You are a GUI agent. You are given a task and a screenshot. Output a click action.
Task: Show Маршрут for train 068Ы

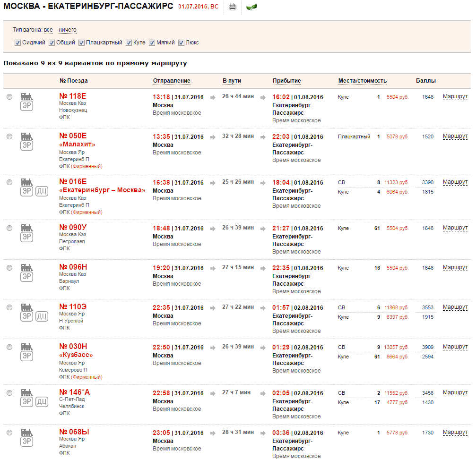tap(455, 433)
